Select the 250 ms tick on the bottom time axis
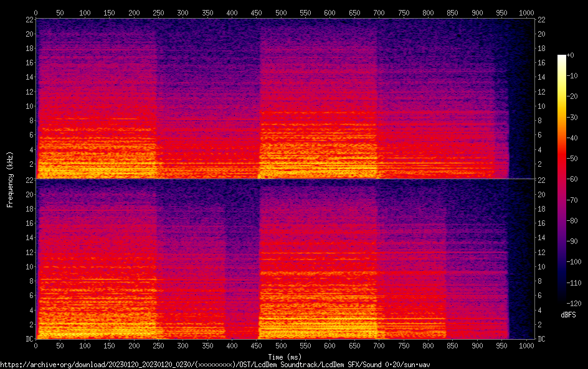This screenshot has height=369, width=588. 158,346
